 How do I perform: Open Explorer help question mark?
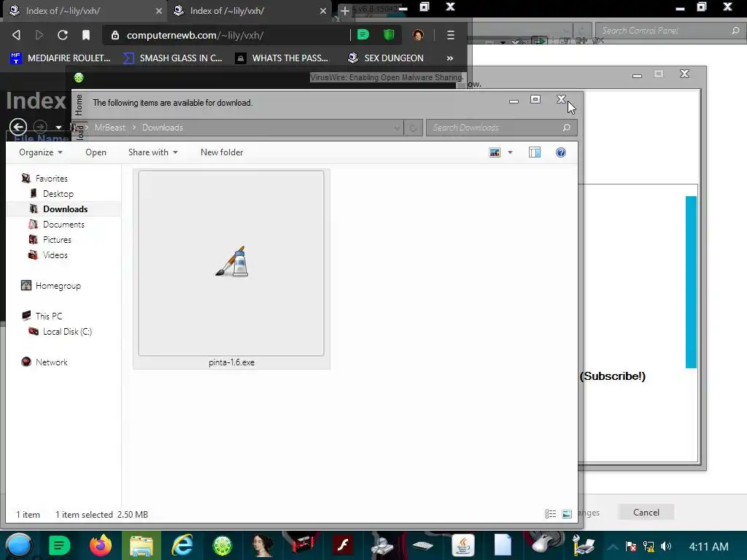561,152
